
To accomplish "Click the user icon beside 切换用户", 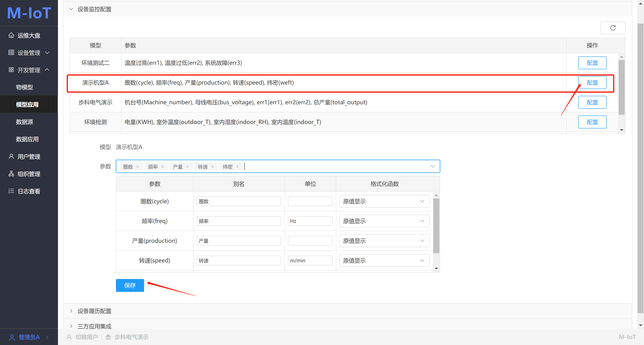I will coord(69,337).
